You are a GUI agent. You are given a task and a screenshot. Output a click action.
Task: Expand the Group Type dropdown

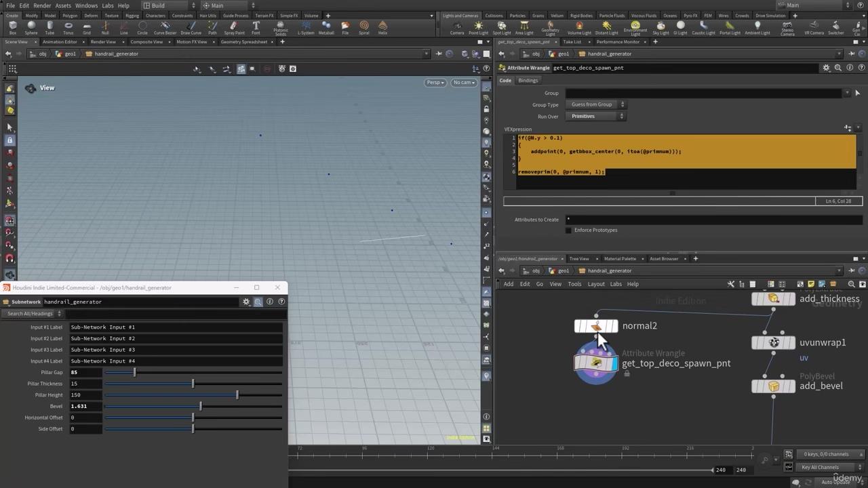click(595, 104)
